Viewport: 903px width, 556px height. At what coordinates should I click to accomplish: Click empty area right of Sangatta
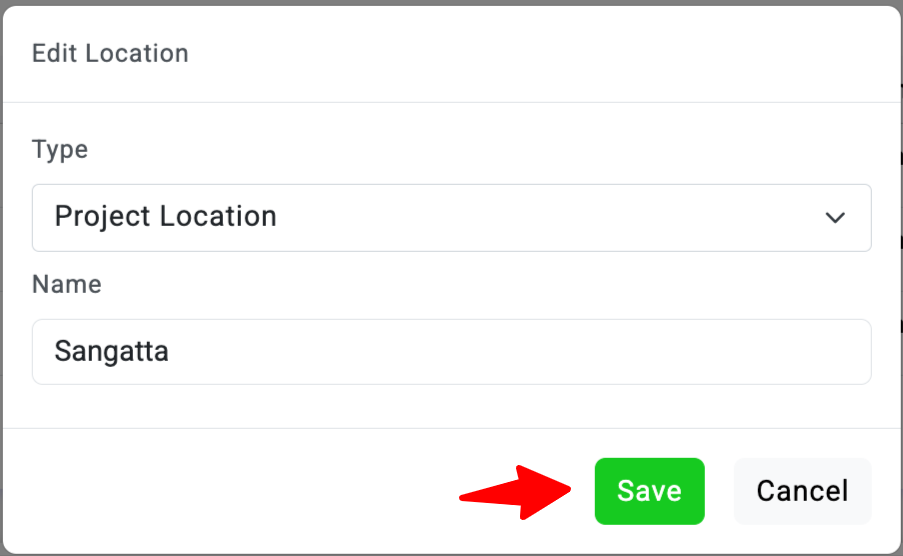(x=550, y=352)
